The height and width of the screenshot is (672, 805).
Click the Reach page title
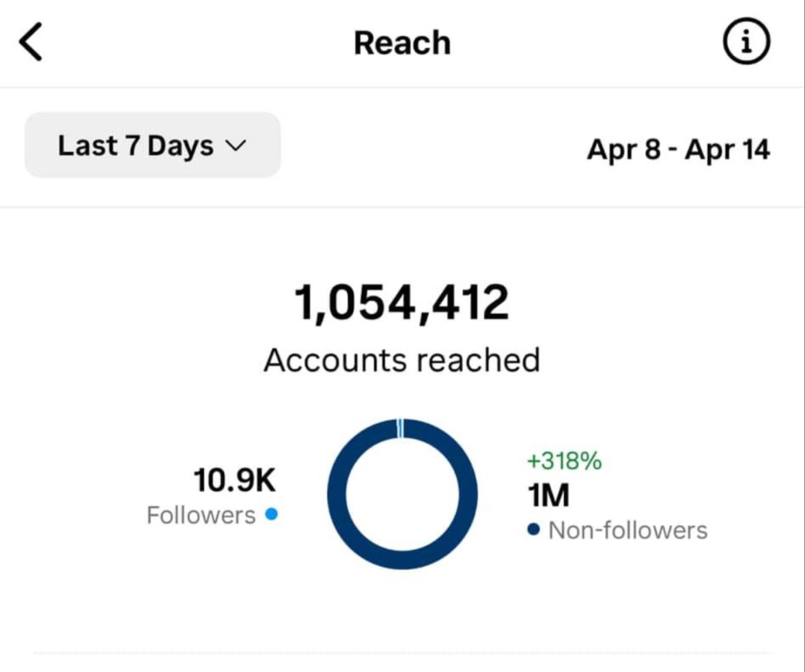click(x=402, y=43)
